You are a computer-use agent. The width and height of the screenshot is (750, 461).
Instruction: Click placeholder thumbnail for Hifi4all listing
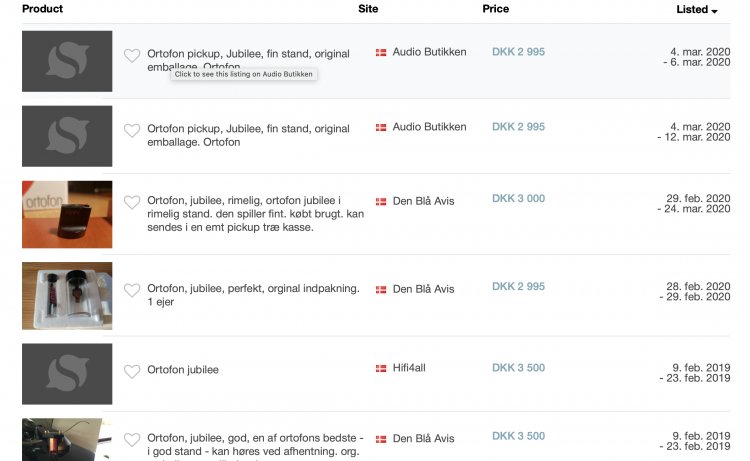(67, 374)
